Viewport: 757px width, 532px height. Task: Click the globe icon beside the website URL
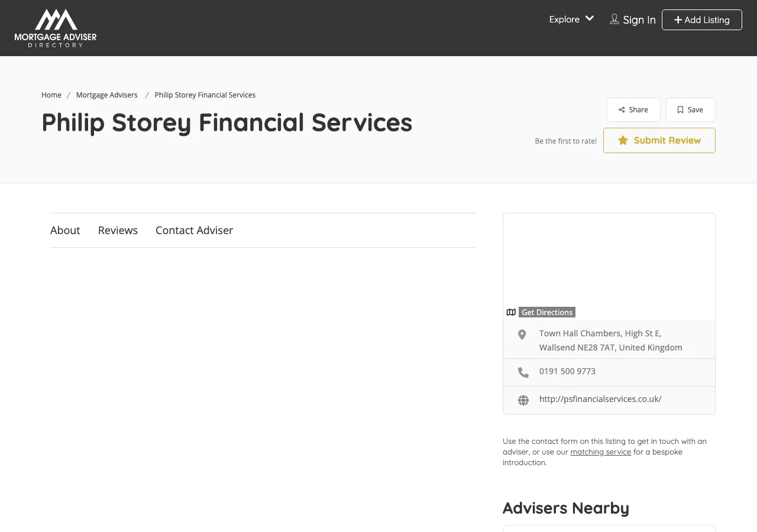(x=523, y=400)
